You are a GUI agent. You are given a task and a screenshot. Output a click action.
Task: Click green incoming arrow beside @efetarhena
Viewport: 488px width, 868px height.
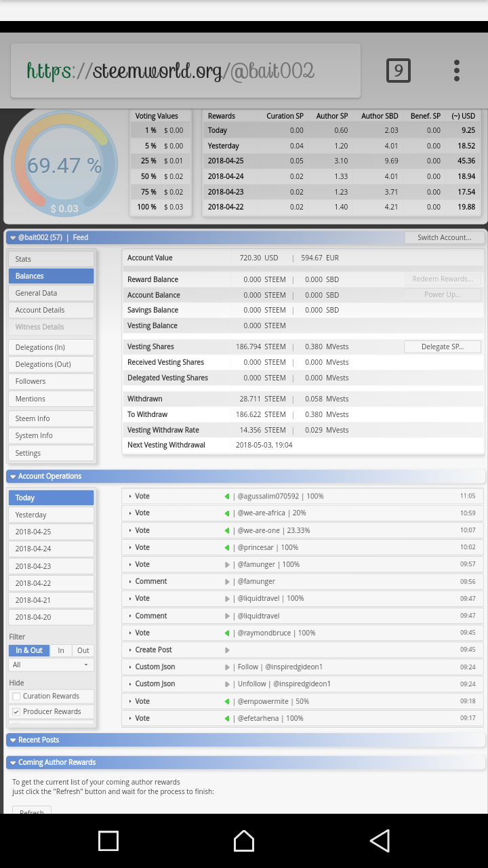227,718
